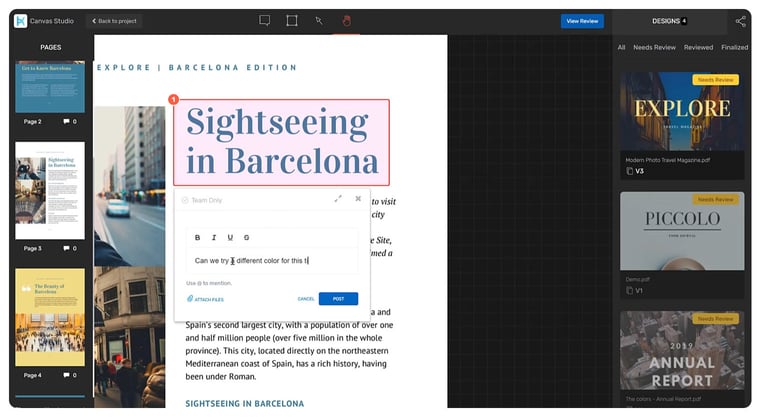Choose the hand pan tool
This screenshot has height=417, width=760.
click(x=346, y=20)
